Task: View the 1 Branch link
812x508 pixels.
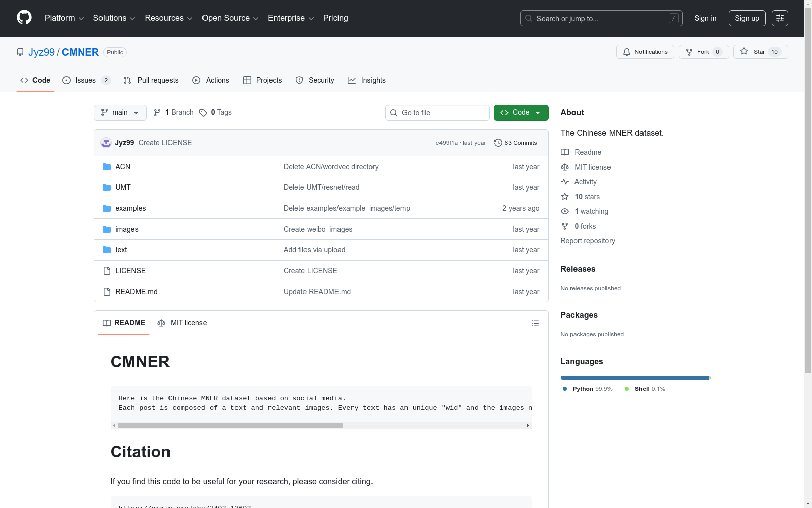Action: 174,113
